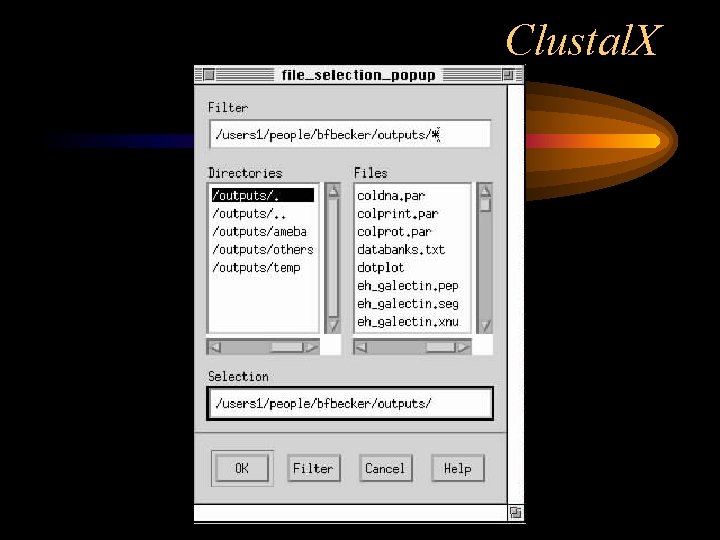
Task: Click Files horizontal scroll right arrow
Action: [463, 347]
